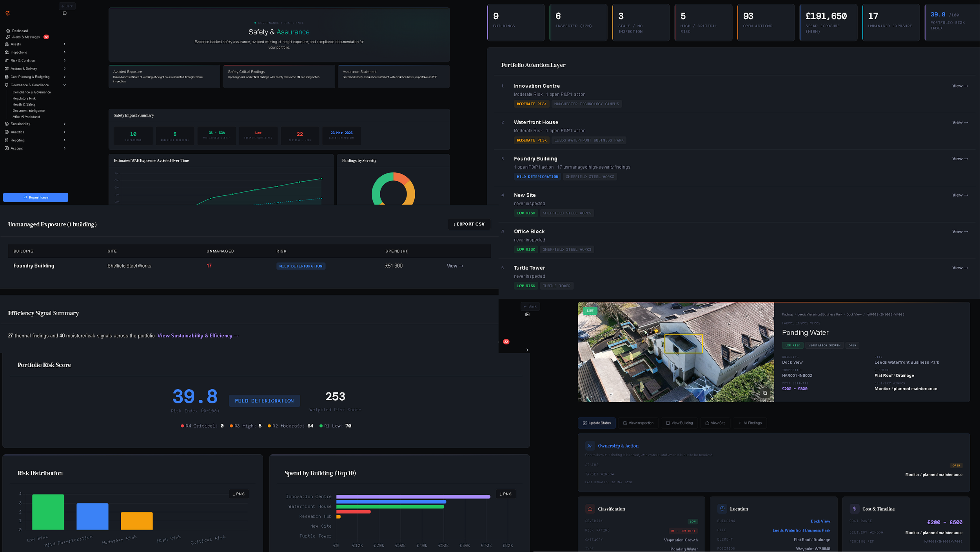
Task: Click the Inspections sidebar icon
Action: [x=7, y=52]
